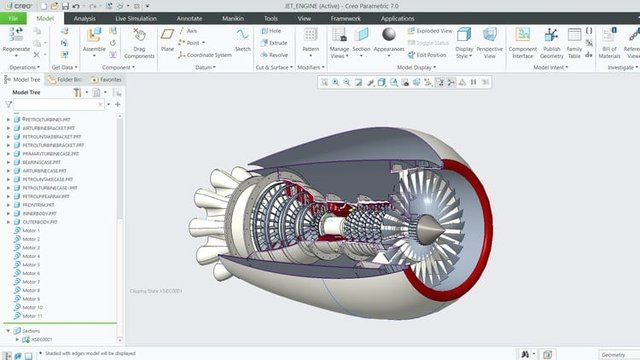The height and width of the screenshot is (360, 640).
Task: Open Component Interface
Action: point(522,43)
